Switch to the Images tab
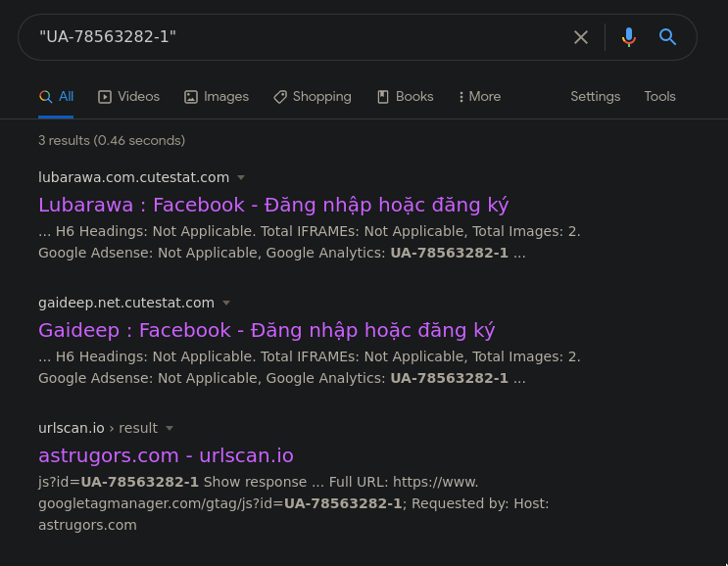 (217, 97)
